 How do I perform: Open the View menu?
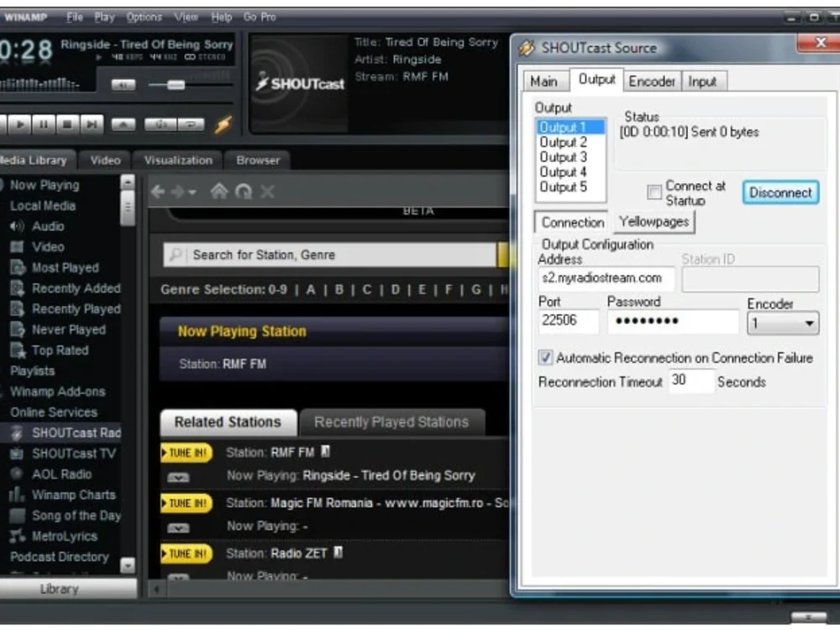click(186, 17)
